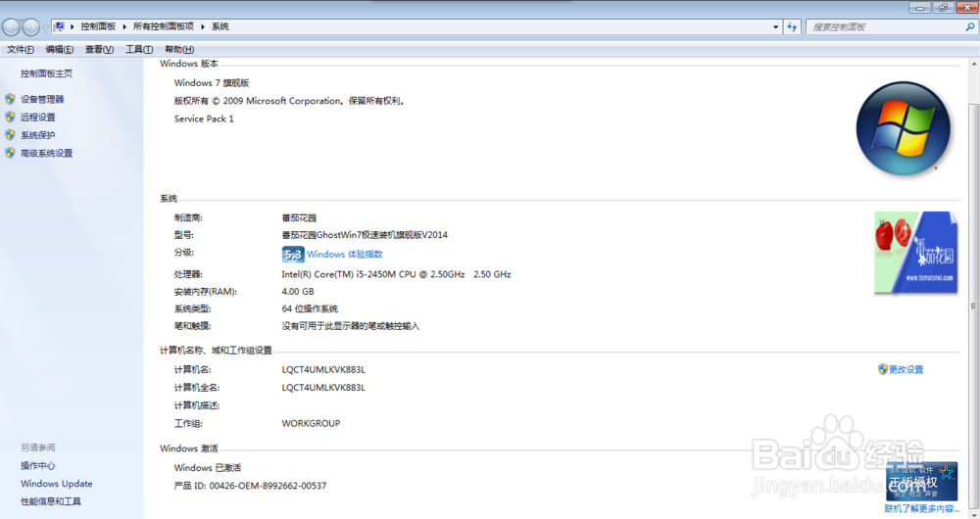Open the 编辑(E) menu
Viewport: 980px width, 519px height.
pos(60,49)
